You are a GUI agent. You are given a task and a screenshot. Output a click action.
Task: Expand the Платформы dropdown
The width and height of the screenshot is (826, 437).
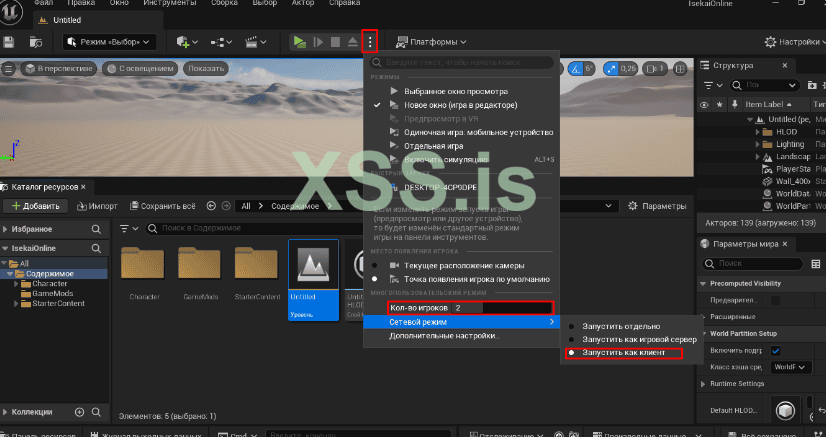coord(432,41)
